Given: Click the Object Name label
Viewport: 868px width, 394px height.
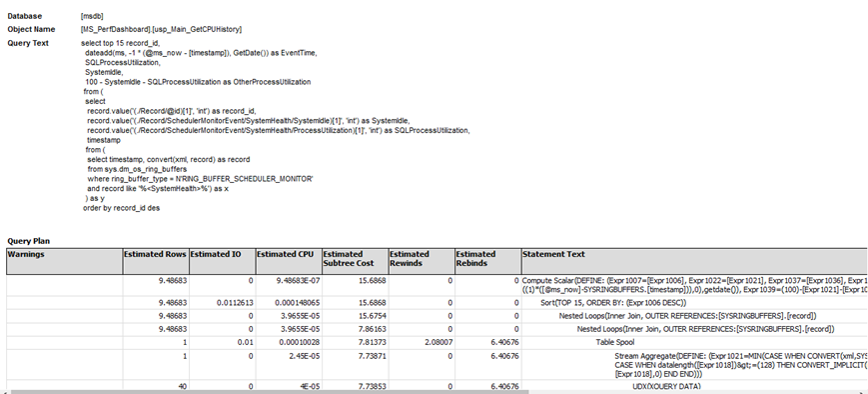Looking at the screenshot, I should click(x=31, y=29).
